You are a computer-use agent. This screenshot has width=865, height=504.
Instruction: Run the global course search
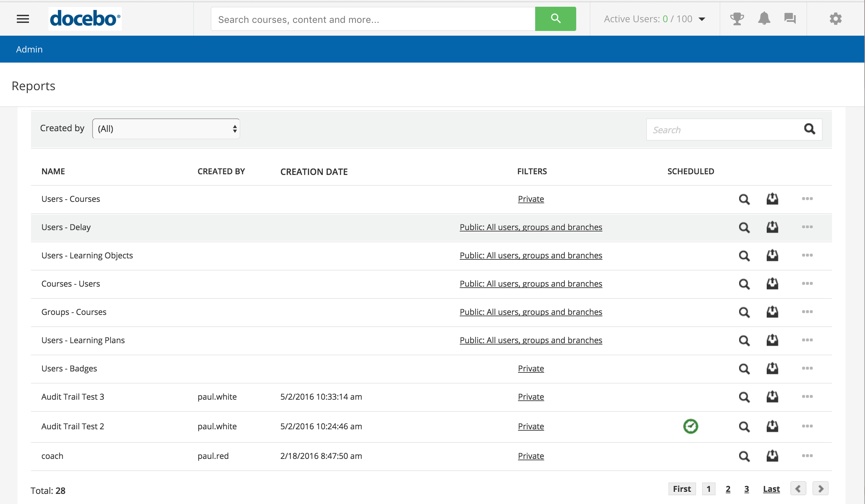[x=555, y=19]
